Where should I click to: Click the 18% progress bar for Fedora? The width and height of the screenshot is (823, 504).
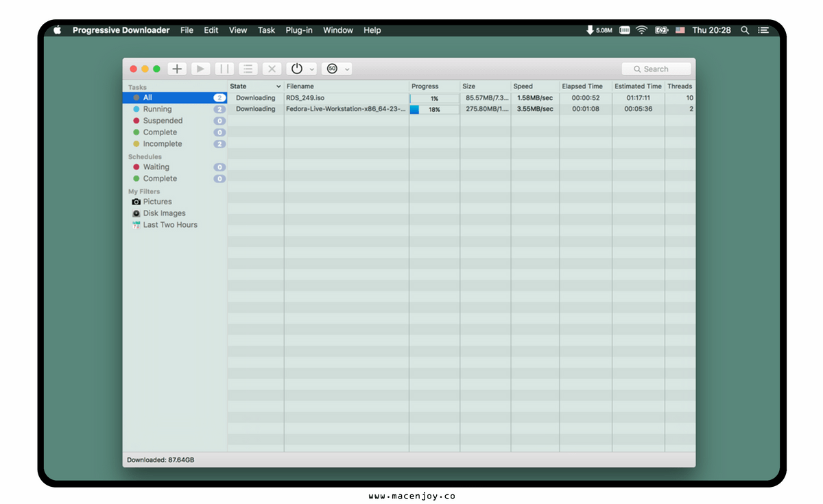tap(435, 110)
